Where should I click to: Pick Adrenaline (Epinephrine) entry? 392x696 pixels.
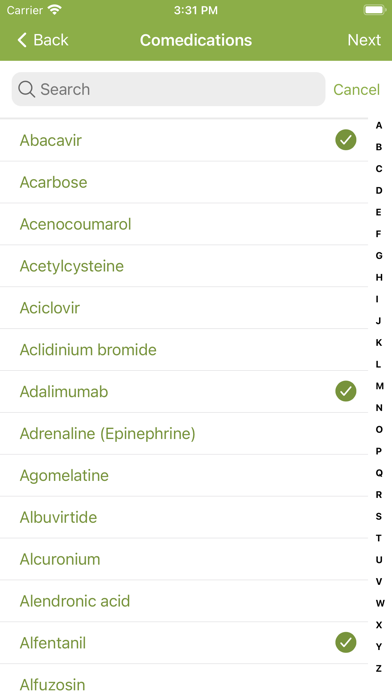pyautogui.click(x=184, y=434)
